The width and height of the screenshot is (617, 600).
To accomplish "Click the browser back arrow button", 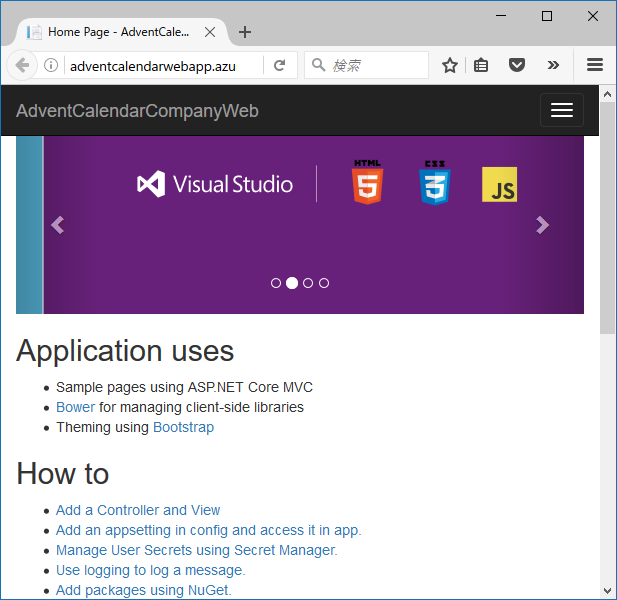I will pos(22,65).
